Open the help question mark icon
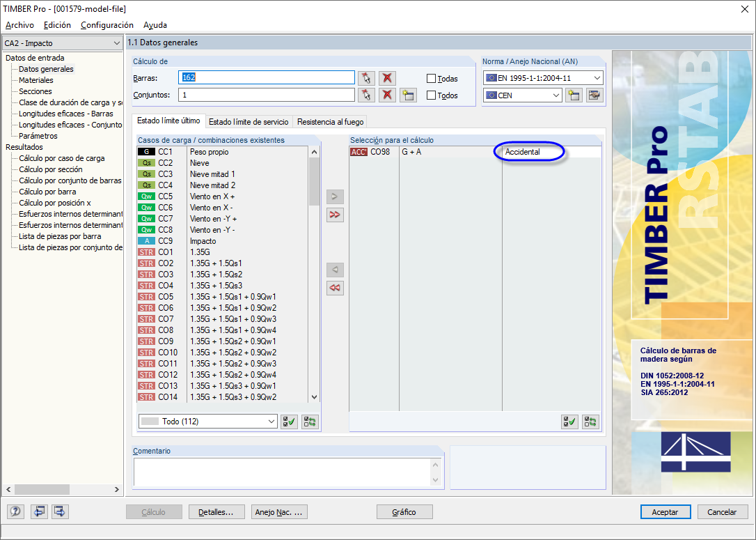The image size is (756, 540). point(15,511)
